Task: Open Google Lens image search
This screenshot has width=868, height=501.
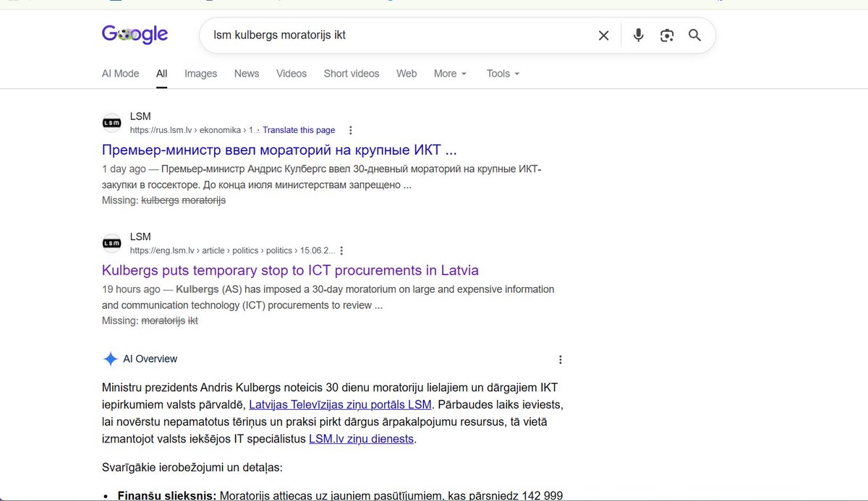Action: (x=667, y=35)
